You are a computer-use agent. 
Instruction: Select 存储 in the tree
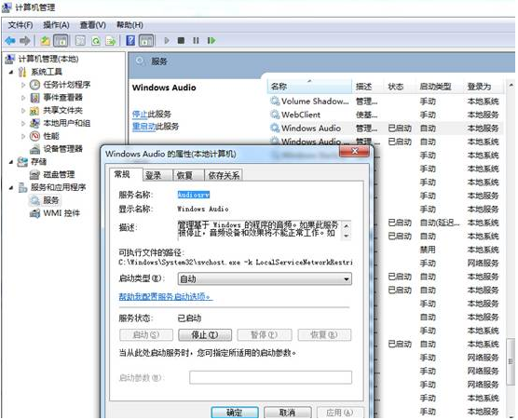[38, 161]
